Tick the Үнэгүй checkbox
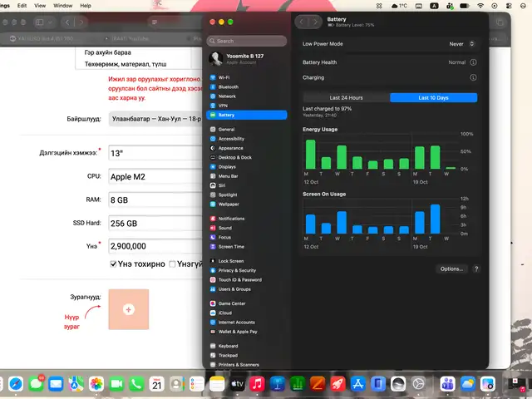This screenshot has height=399, width=532. point(172,264)
